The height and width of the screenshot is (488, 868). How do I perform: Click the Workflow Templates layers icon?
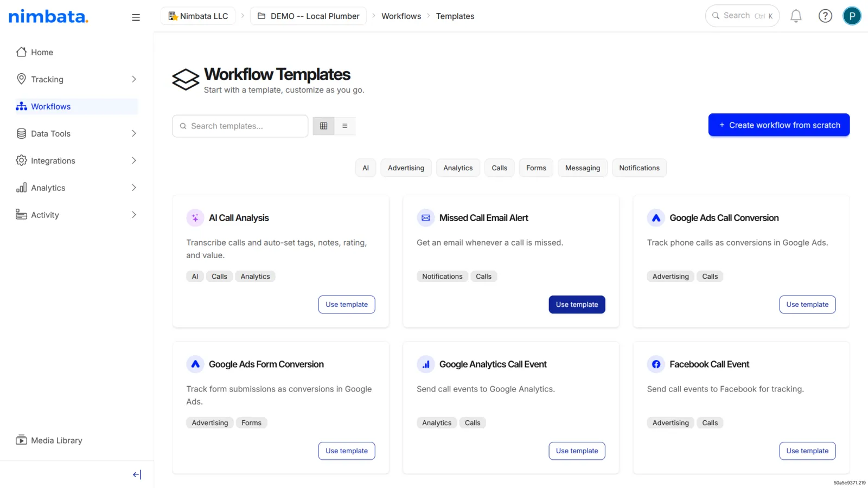click(186, 80)
